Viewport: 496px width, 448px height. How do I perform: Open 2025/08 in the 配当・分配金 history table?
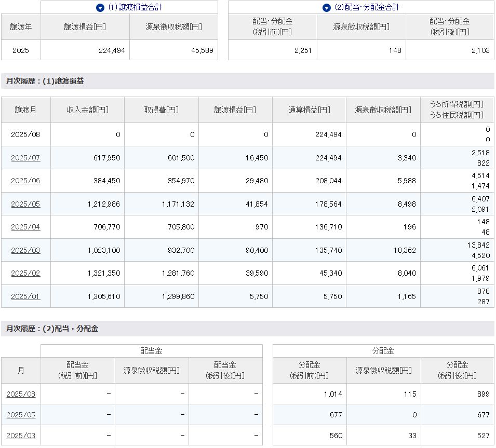click(x=21, y=394)
